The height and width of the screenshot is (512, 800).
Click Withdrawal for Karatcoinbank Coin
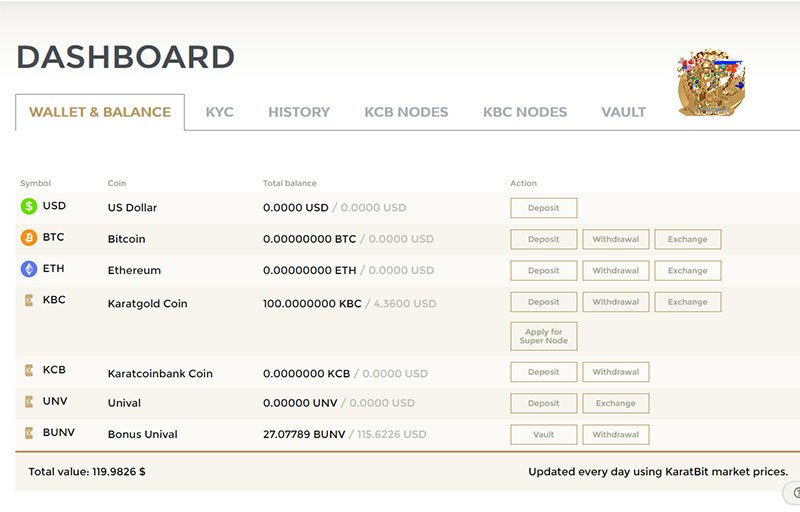coord(616,372)
